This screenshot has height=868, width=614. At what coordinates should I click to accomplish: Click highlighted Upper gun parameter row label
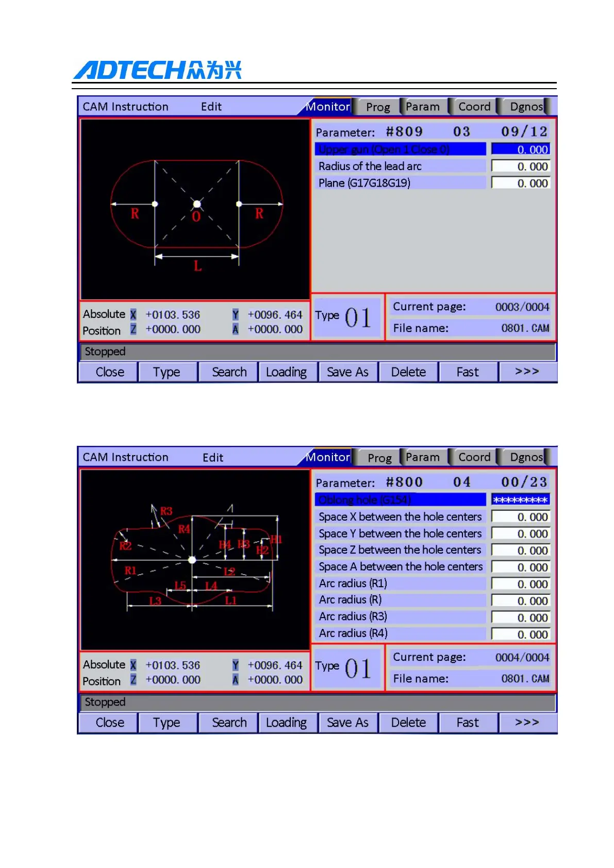[x=400, y=149]
